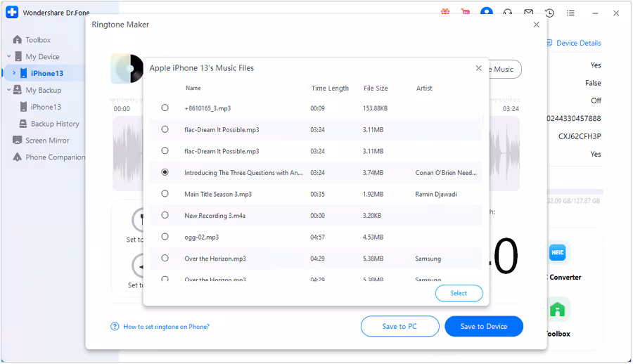
Task: Open Toolbox in the sidebar
Action: tap(38, 39)
